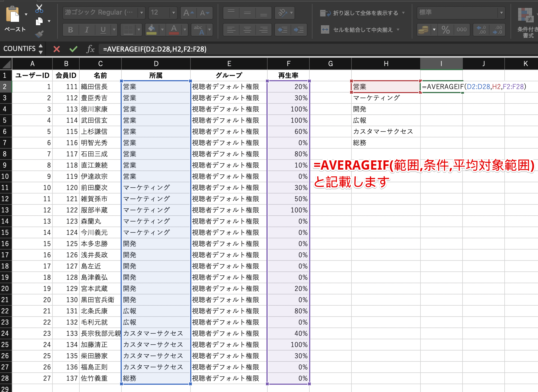Click the グループ header cell
Screen dimensions: 538x392
(x=229, y=75)
